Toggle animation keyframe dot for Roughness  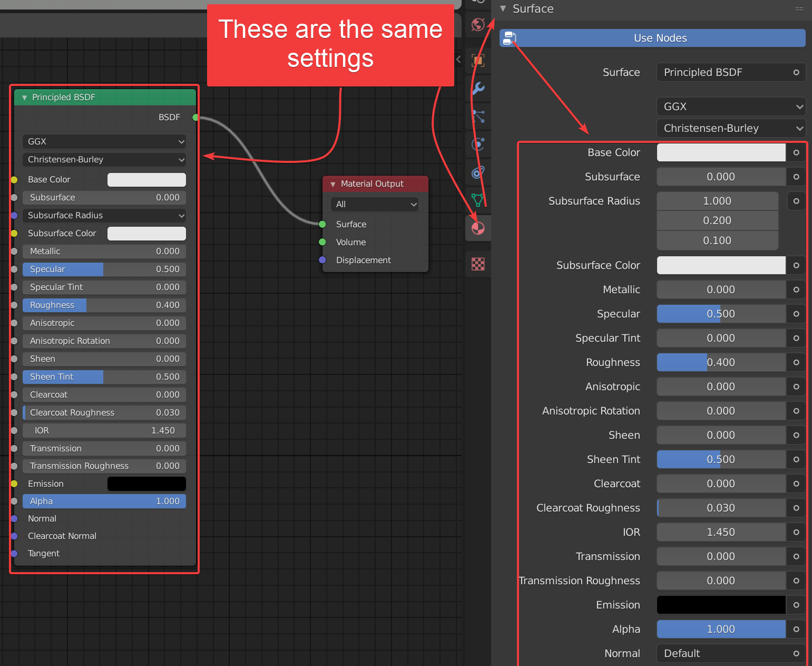click(796, 362)
